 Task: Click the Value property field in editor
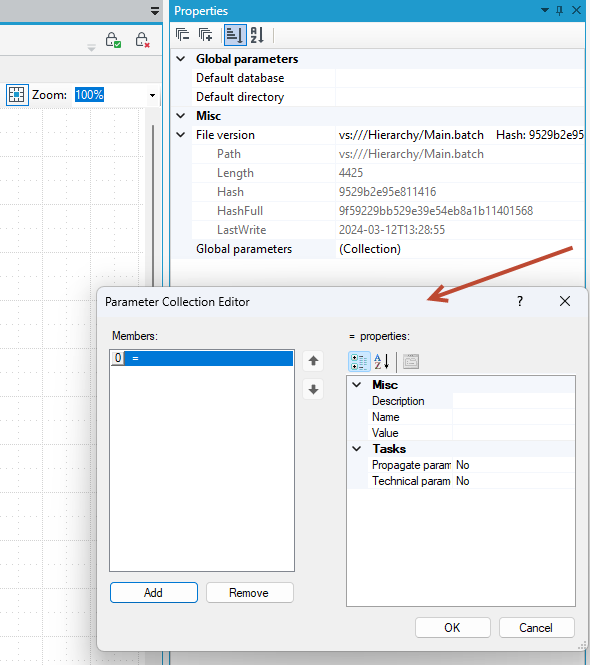coord(514,433)
